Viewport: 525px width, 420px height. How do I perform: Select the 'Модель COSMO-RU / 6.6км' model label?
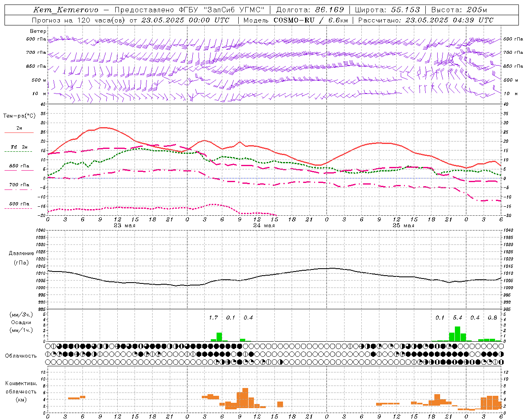[295, 20]
